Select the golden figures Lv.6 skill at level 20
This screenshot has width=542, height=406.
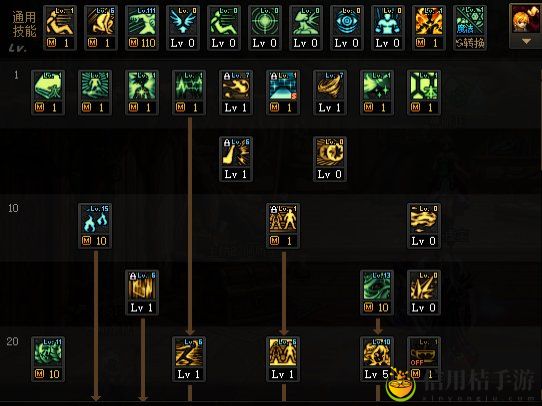283,359
